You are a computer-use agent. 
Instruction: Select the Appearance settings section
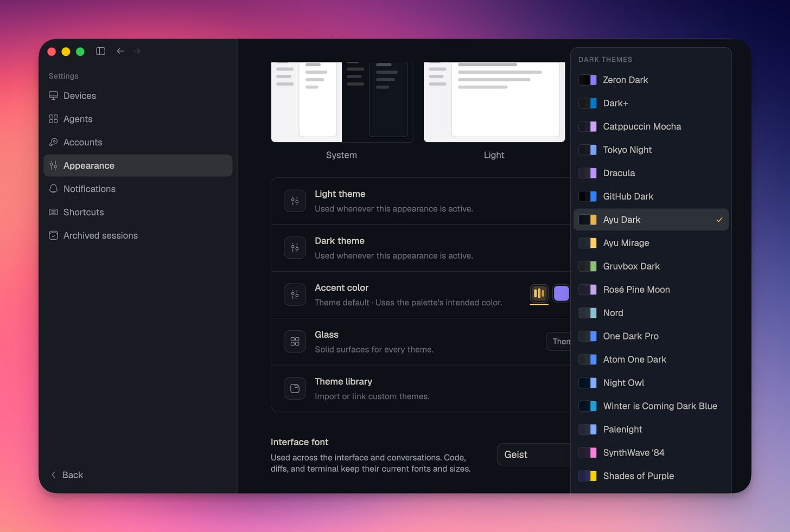click(138, 165)
